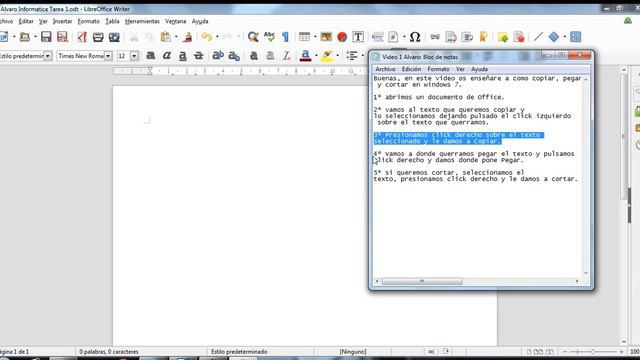Insert a hyperlink icon in toolbar
The width and height of the screenshot is (640, 360).
tap(435, 37)
